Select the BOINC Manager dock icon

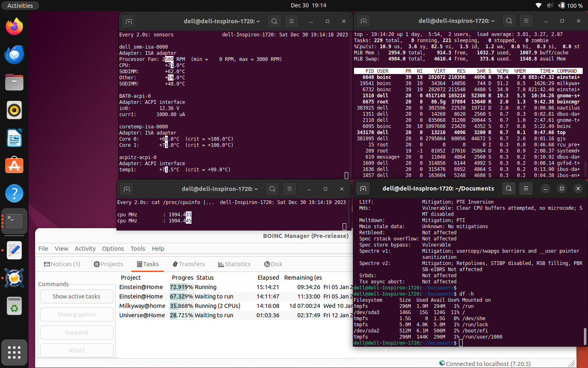[x=14, y=278]
